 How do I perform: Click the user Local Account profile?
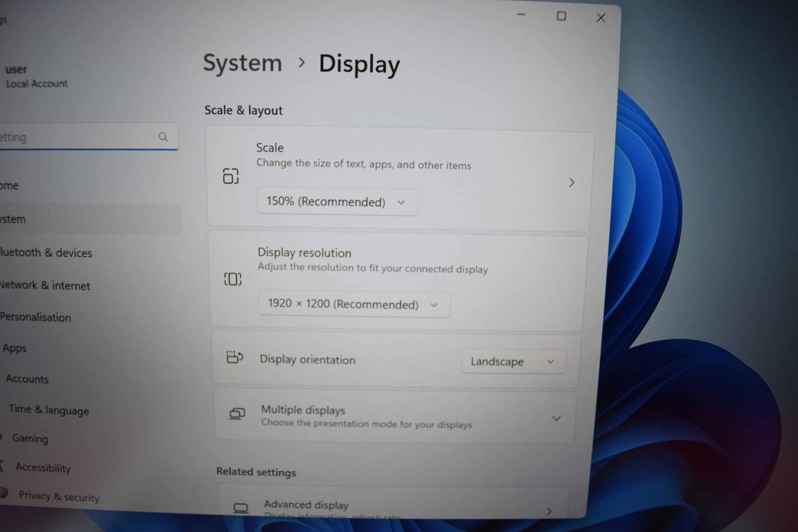coord(37,77)
